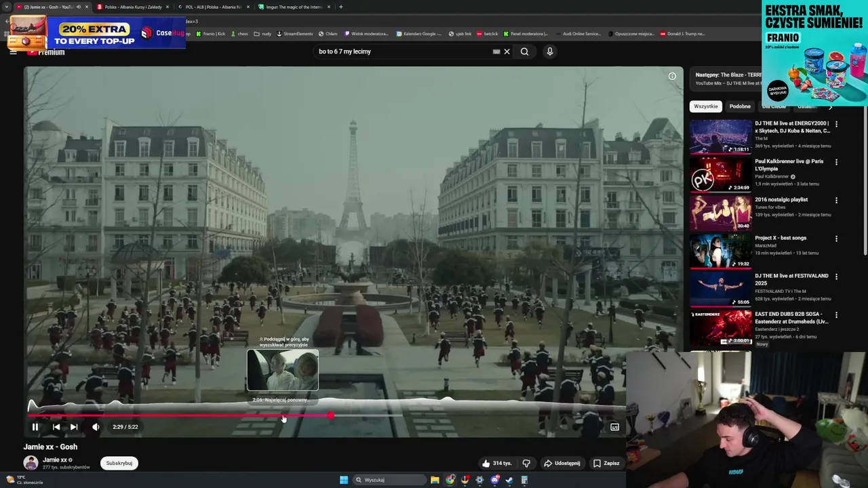Viewport: 868px width, 488px height.
Task: Dislike the video with thumbs-down
Action: click(526, 464)
